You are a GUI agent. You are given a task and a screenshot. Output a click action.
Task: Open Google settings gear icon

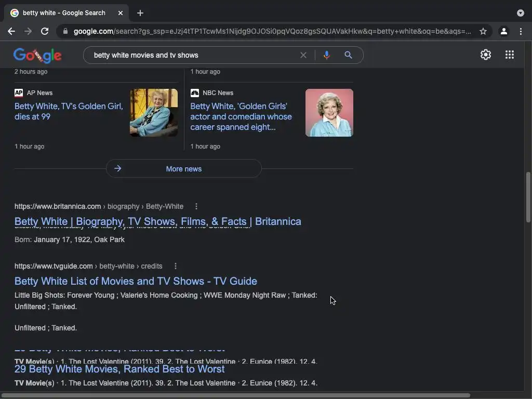(x=486, y=55)
